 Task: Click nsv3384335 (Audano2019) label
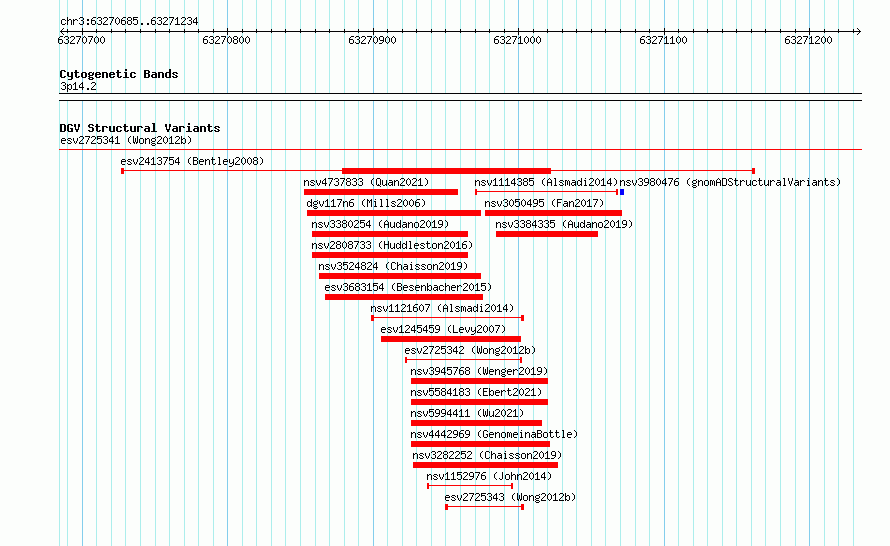pos(564,224)
